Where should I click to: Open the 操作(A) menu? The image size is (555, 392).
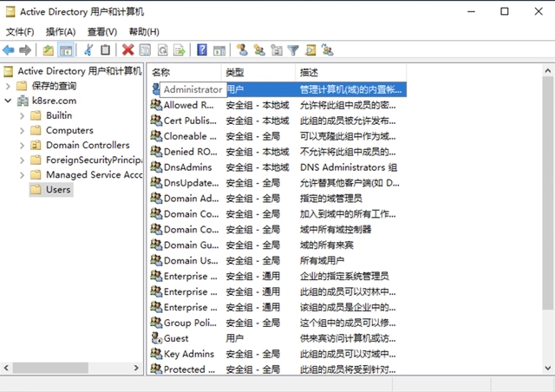(x=61, y=32)
